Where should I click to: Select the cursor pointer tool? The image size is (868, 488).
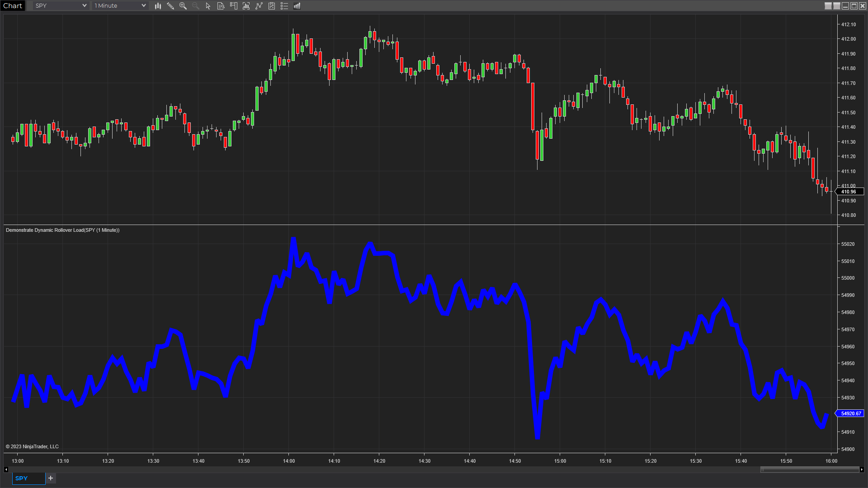tap(208, 6)
